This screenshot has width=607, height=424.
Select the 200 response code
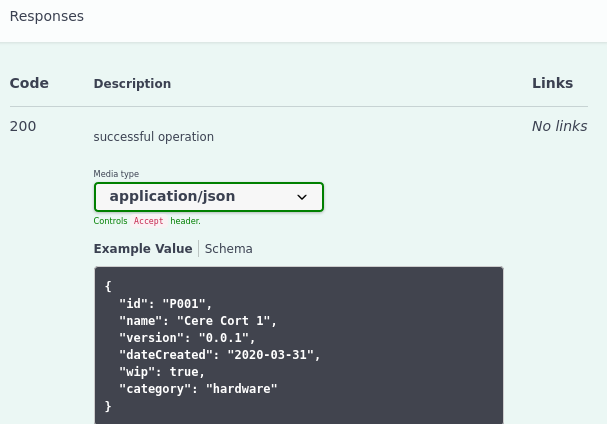pos(23,126)
